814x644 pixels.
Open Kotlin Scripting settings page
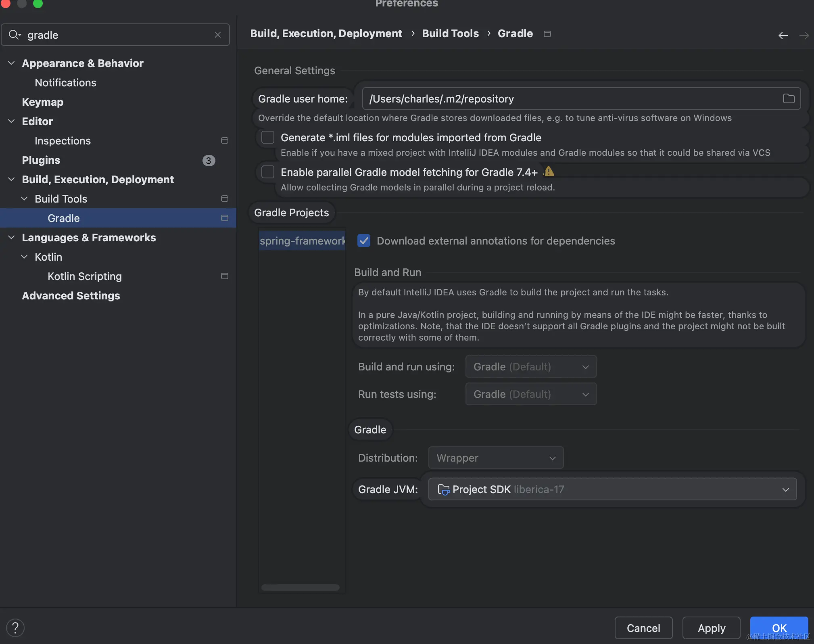coord(85,276)
